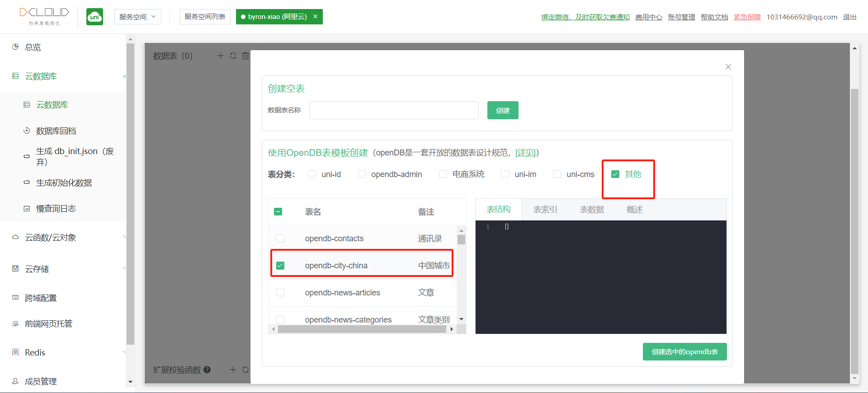868x393 pixels.
Task: Check the opendb-news-articles row checkbox
Action: pyautogui.click(x=280, y=293)
